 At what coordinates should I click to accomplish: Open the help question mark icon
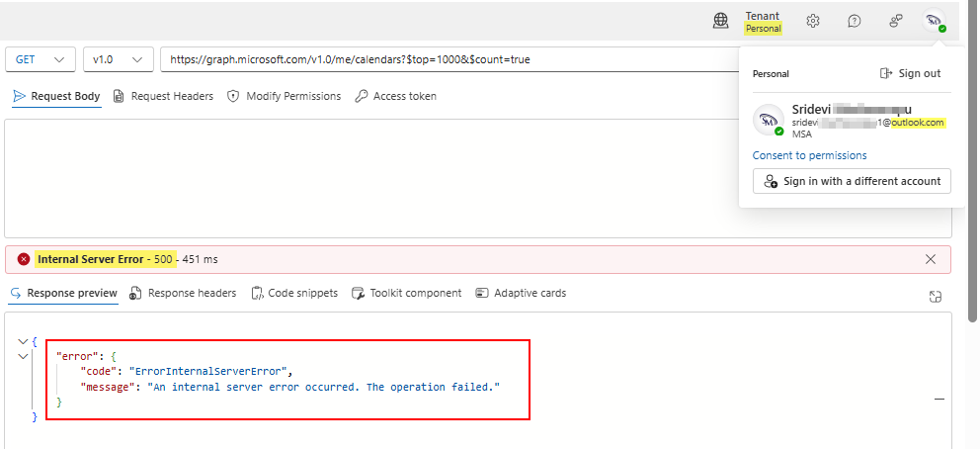pos(855,21)
